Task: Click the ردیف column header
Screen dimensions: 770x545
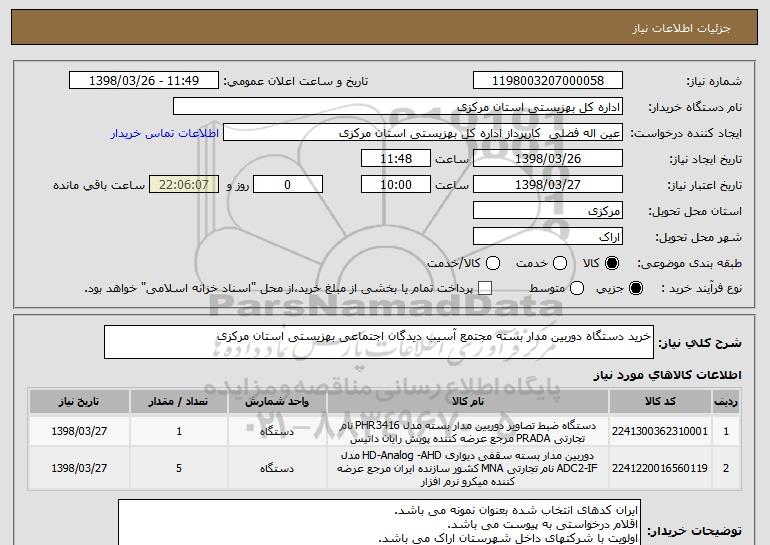Action: pos(726,402)
